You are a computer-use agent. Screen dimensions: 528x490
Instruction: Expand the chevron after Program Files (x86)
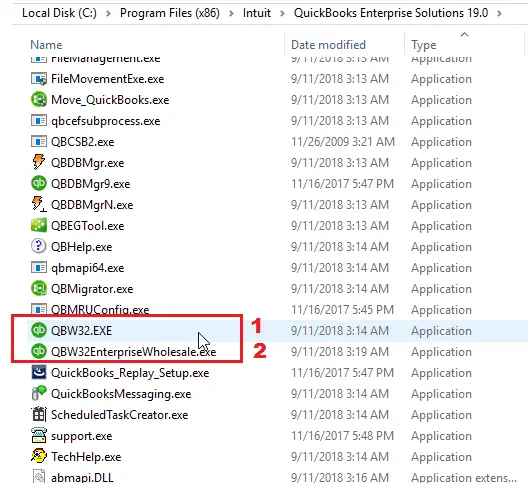[231, 13]
